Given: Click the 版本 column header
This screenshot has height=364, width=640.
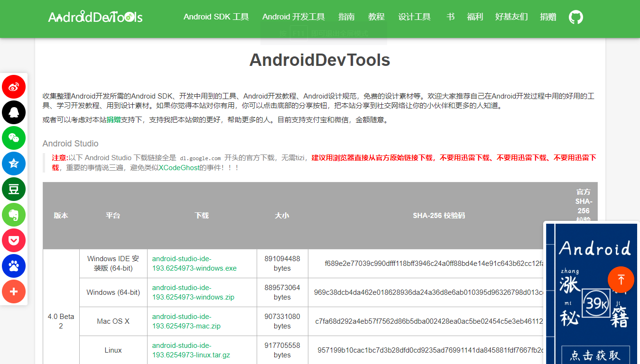Looking at the screenshot, I should pos(61,216).
